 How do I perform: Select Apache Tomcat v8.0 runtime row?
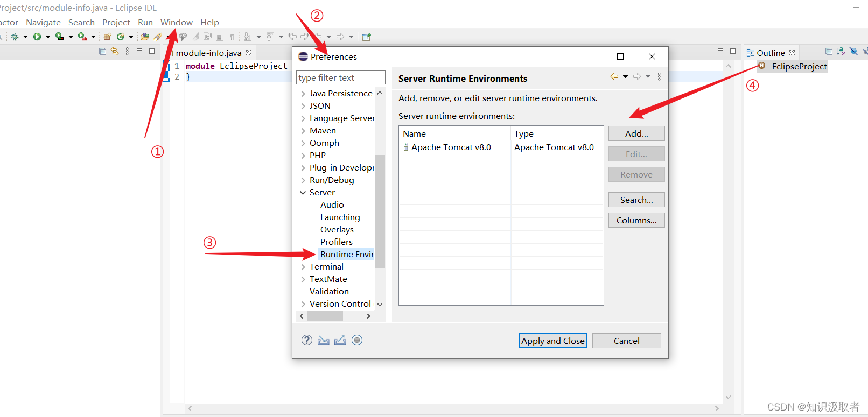501,147
